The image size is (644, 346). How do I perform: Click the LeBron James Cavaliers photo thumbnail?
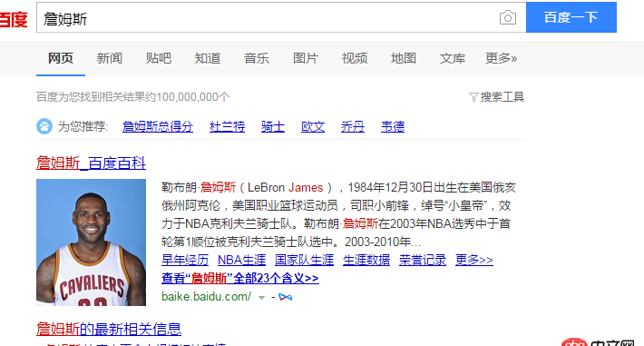(92, 242)
